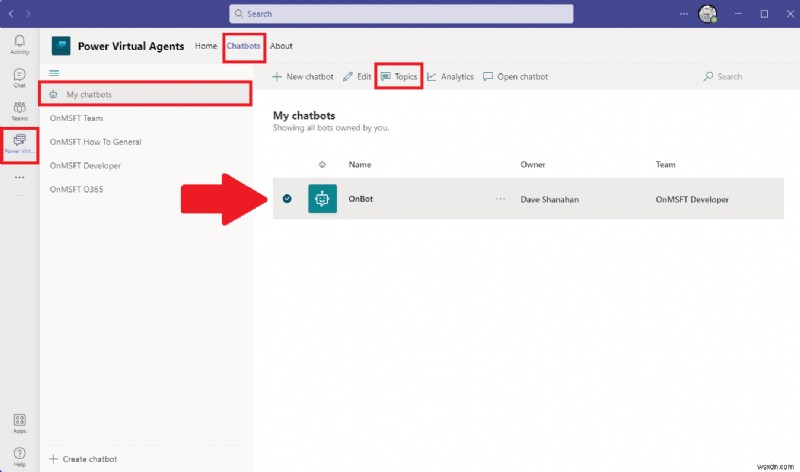
Task: Open the Teams sidebar icon
Action: (x=19, y=111)
